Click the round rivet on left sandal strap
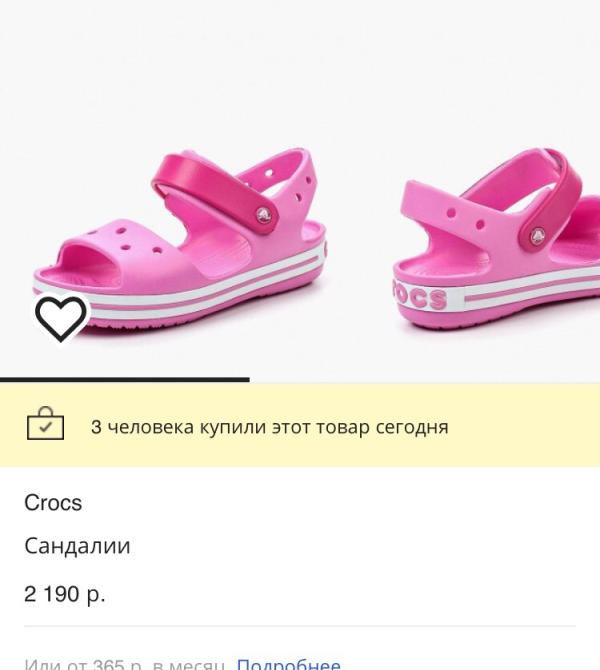The height and width of the screenshot is (670, 600). (266, 212)
